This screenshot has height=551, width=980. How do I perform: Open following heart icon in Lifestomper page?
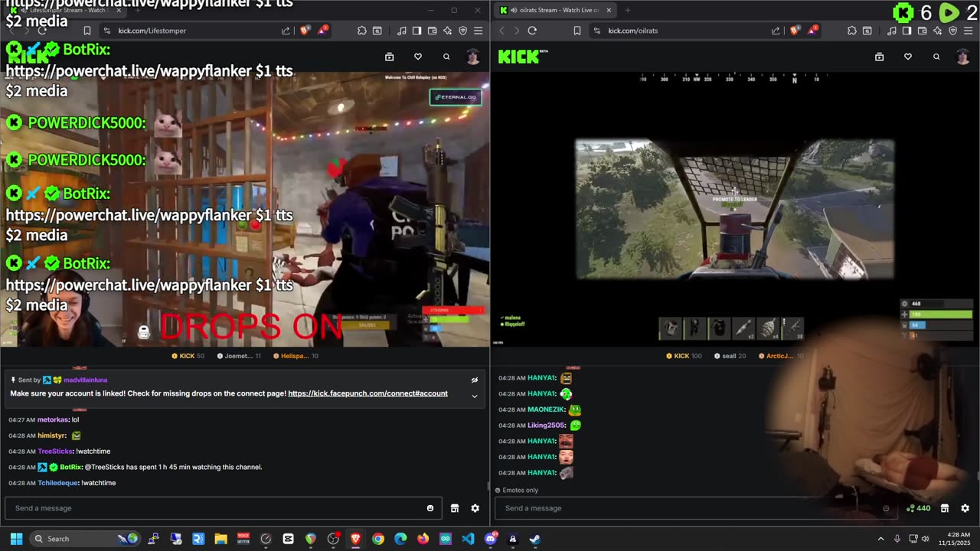click(x=418, y=57)
